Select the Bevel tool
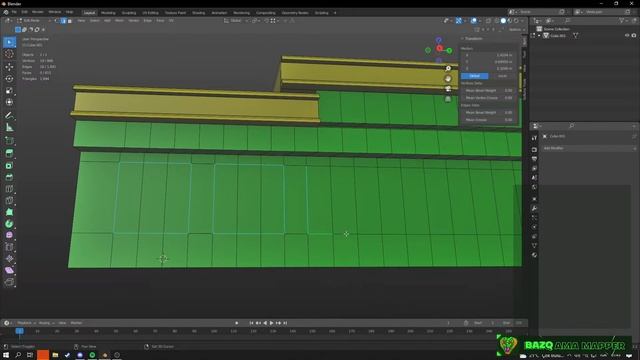 tap(9, 177)
